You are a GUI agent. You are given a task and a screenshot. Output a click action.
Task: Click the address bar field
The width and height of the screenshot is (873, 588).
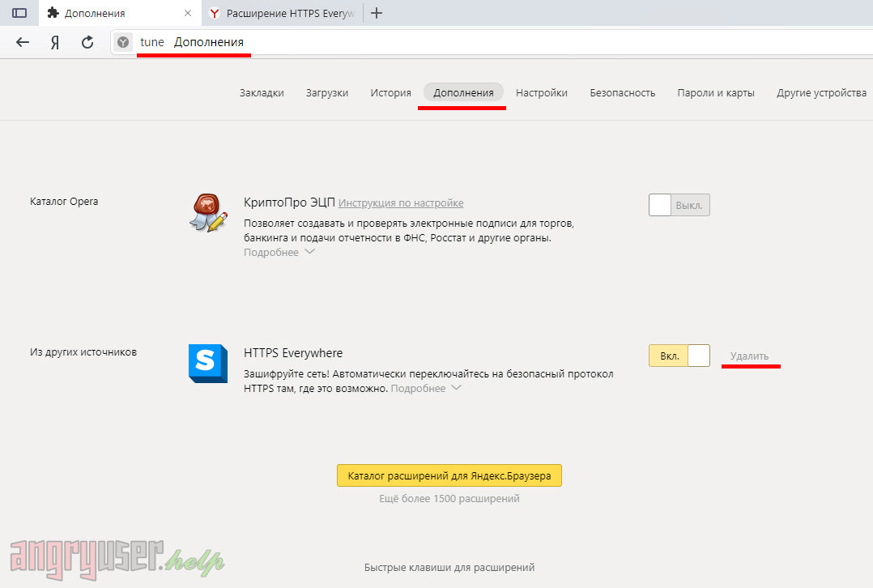point(492,42)
